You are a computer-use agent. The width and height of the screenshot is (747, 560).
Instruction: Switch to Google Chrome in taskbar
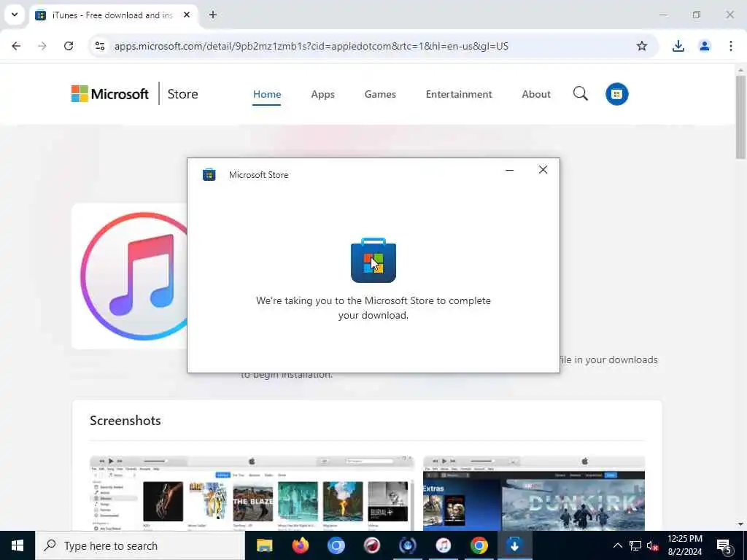[479, 545]
